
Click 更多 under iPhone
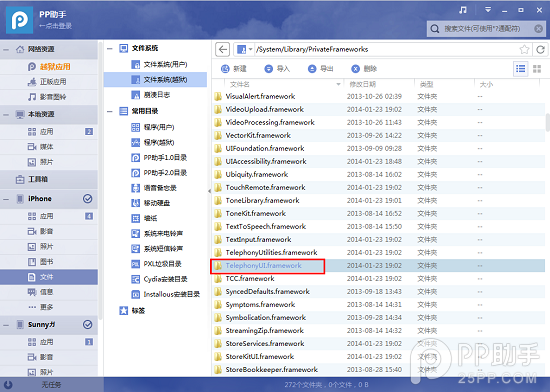(x=49, y=307)
